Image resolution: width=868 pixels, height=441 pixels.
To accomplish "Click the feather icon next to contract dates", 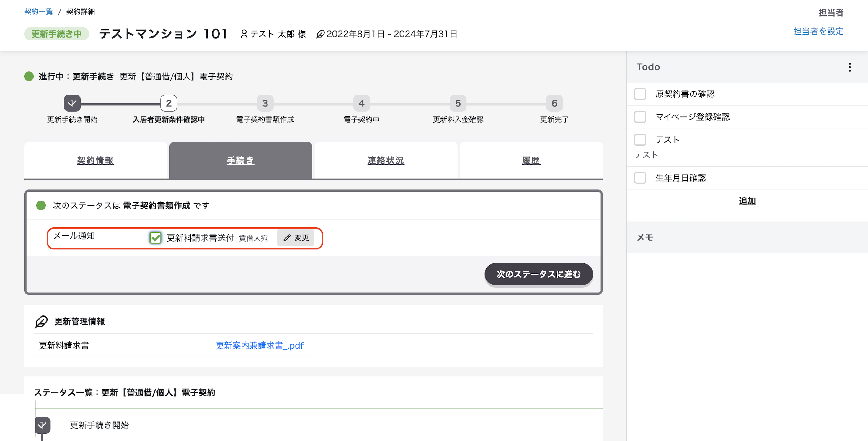I will (320, 34).
